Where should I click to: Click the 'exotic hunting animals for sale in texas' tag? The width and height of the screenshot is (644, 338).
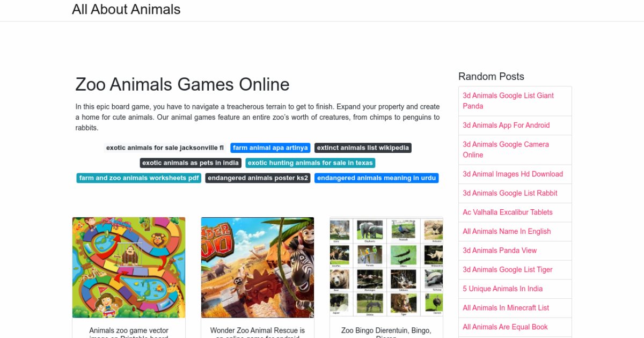coord(310,163)
